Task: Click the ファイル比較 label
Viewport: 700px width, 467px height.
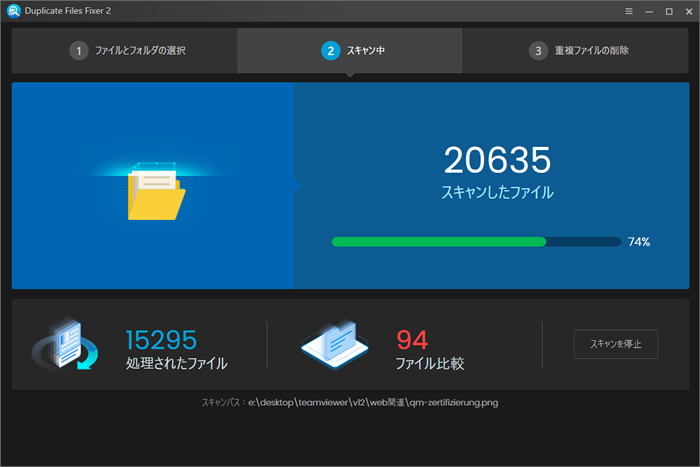Action: [430, 363]
